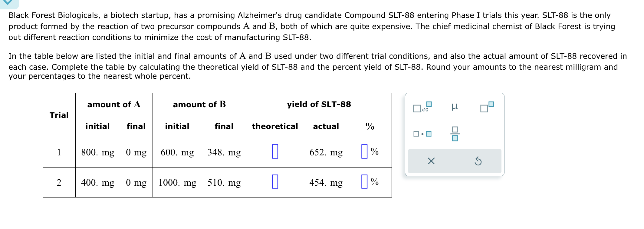Insert an exponent superscript template
The height and width of the screenshot is (229, 644).
(x=487, y=107)
